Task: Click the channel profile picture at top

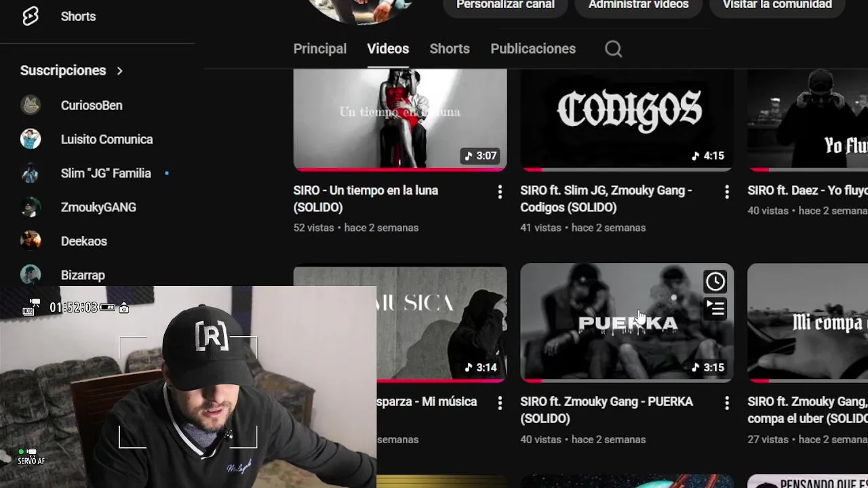Action: (x=359, y=11)
